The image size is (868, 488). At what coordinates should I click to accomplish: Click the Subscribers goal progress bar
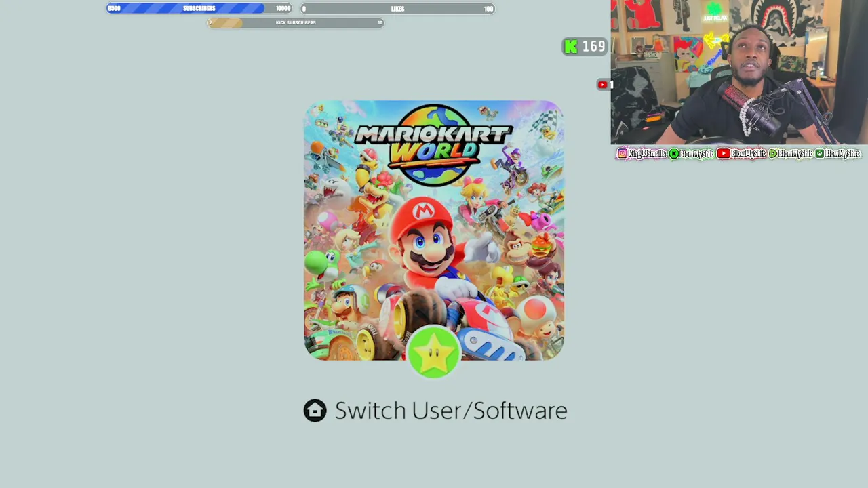[199, 9]
